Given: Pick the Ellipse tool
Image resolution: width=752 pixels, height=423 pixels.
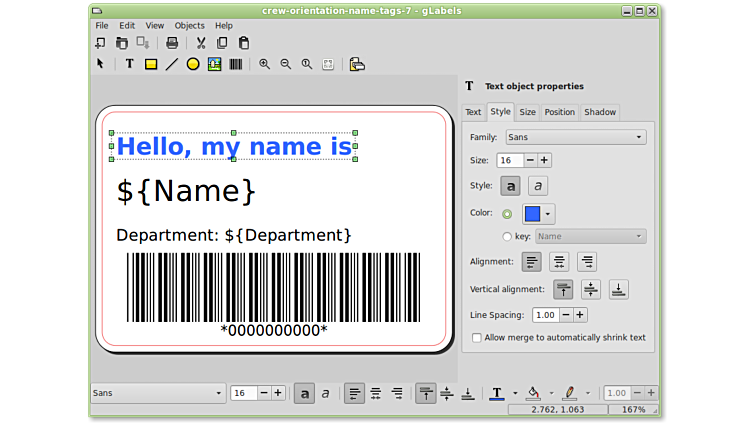Looking at the screenshot, I should tap(193, 64).
